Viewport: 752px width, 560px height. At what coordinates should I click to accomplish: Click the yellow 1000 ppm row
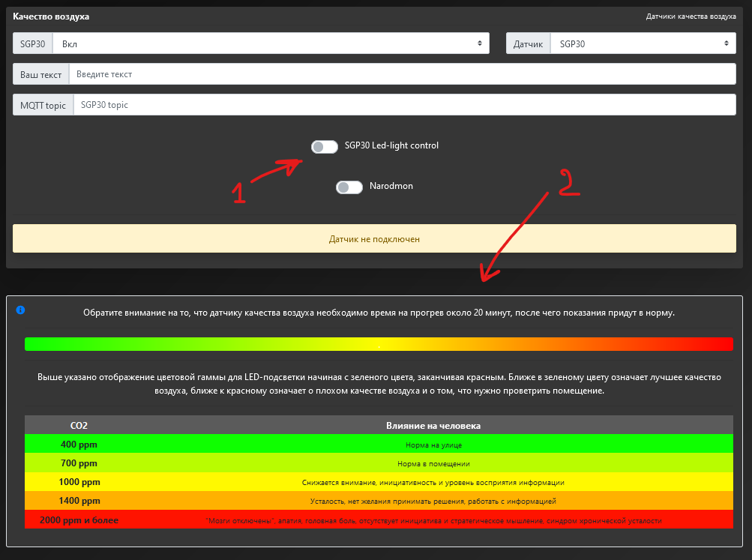[378, 482]
